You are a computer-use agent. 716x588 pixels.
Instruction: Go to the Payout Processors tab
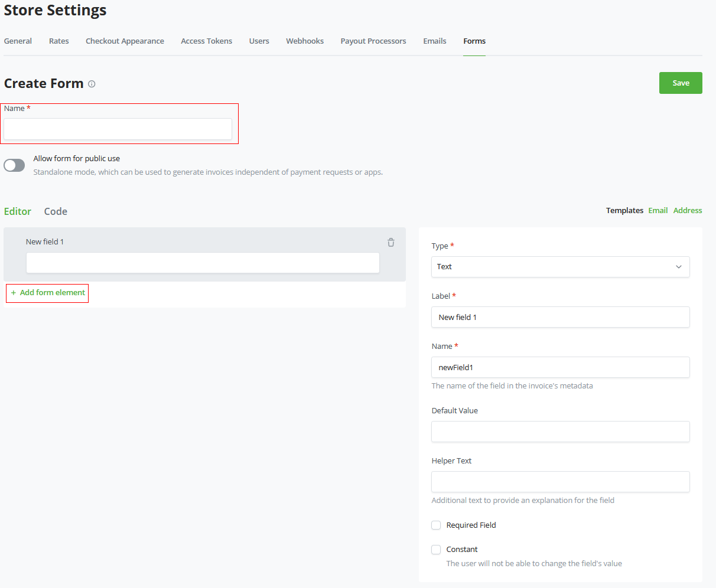373,41
